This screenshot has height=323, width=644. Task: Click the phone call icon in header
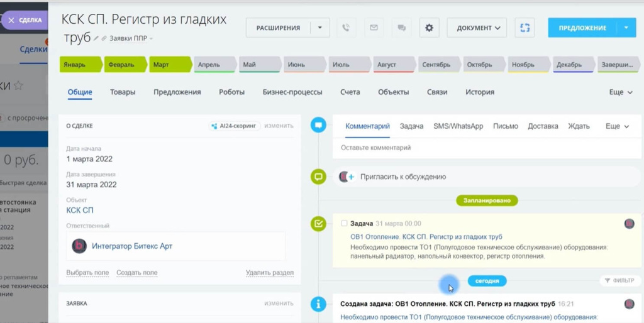click(x=345, y=28)
